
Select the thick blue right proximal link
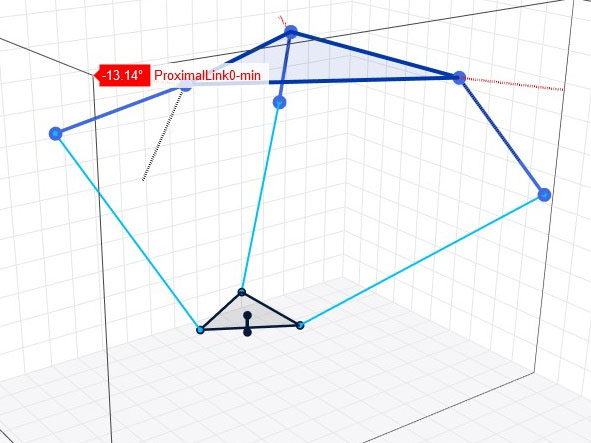(501, 136)
